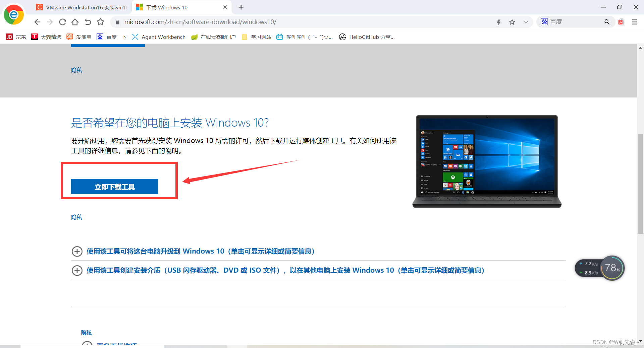644x348 pixels.
Task: Click the browser forward arrow
Action: 50,22
